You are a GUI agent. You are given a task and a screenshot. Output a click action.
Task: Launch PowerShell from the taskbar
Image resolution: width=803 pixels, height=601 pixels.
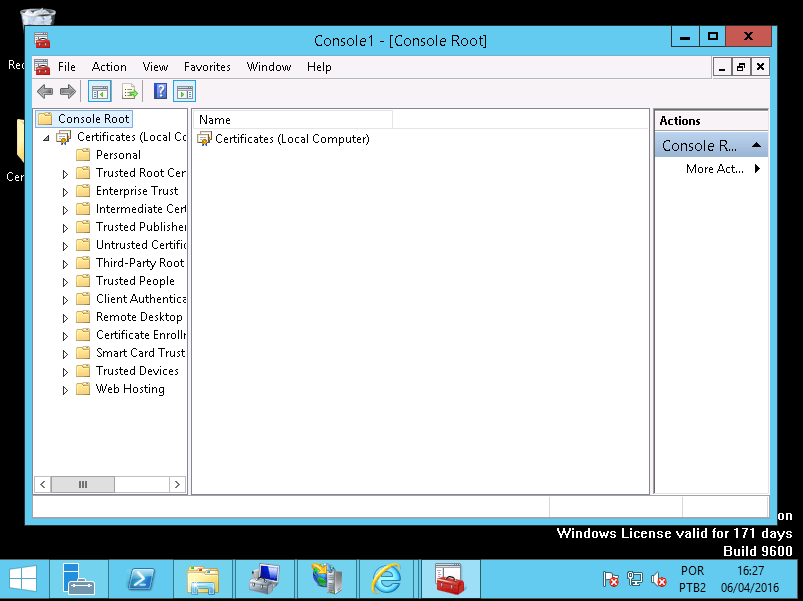141,579
